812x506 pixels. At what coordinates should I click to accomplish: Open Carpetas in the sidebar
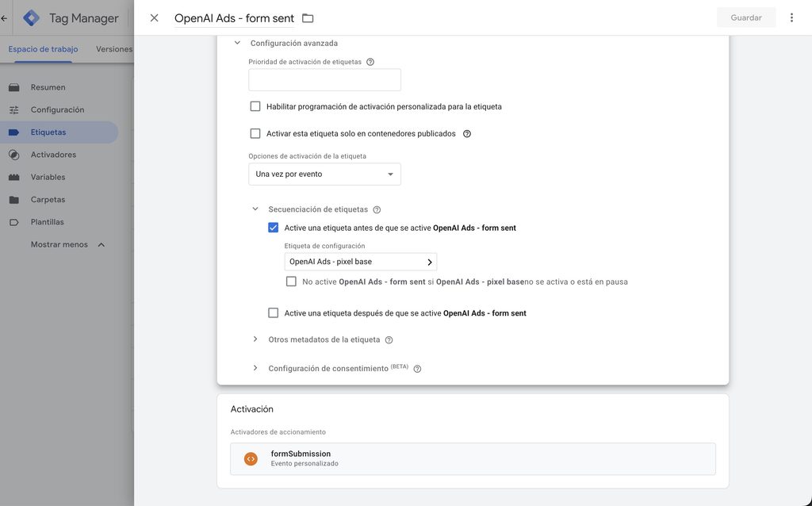tap(48, 199)
